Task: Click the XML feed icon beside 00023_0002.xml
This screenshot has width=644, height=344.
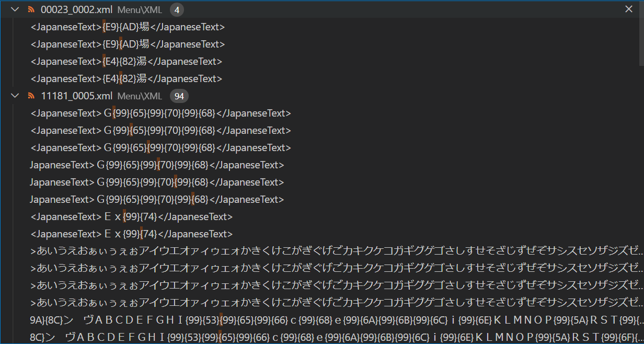Action: 31,9
